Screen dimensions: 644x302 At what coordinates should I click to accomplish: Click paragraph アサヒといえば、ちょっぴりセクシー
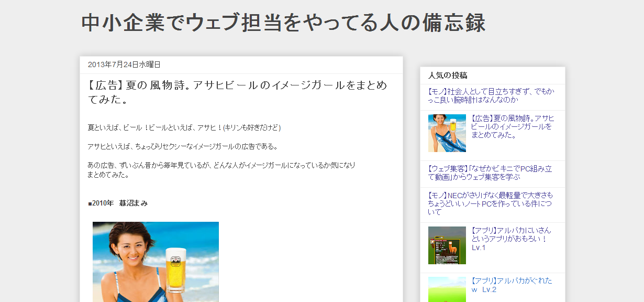coord(183,146)
